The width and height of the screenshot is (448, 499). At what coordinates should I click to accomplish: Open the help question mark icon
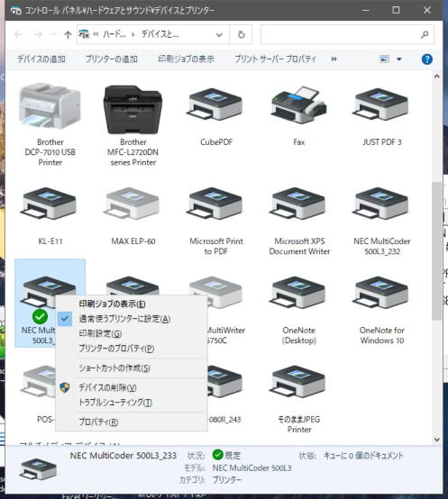(426, 59)
